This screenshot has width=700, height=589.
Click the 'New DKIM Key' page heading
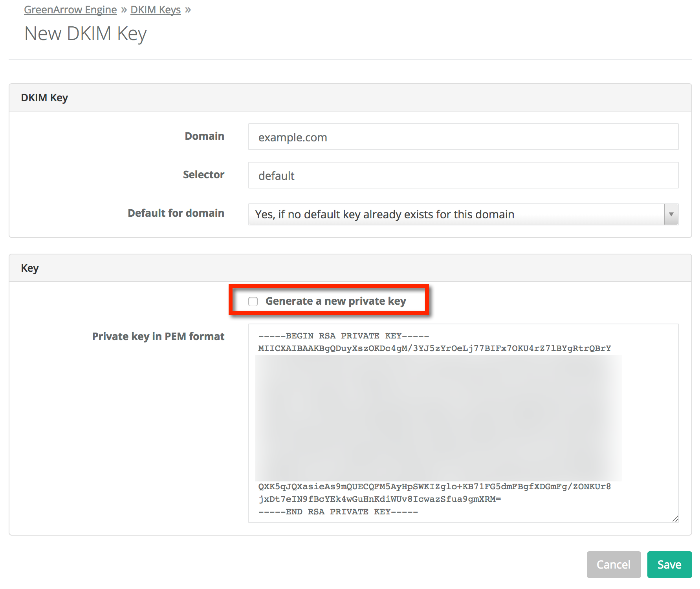(85, 34)
